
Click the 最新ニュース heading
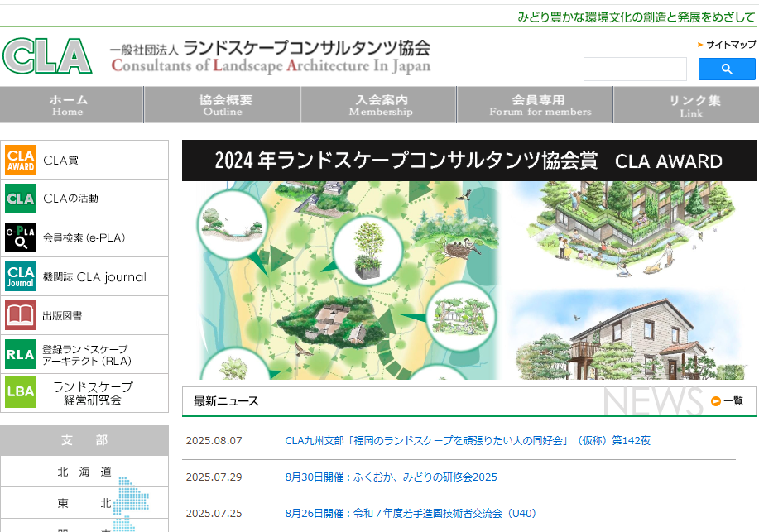point(226,401)
